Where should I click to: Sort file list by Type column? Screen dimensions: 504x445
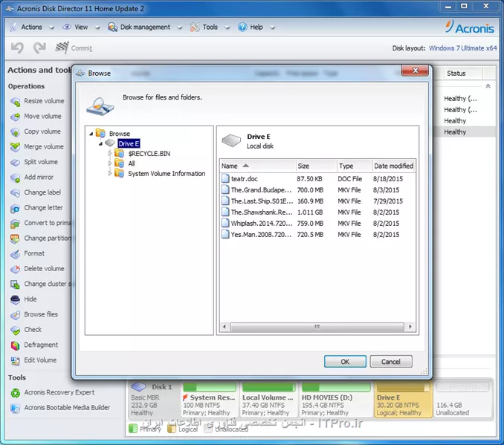point(355,166)
